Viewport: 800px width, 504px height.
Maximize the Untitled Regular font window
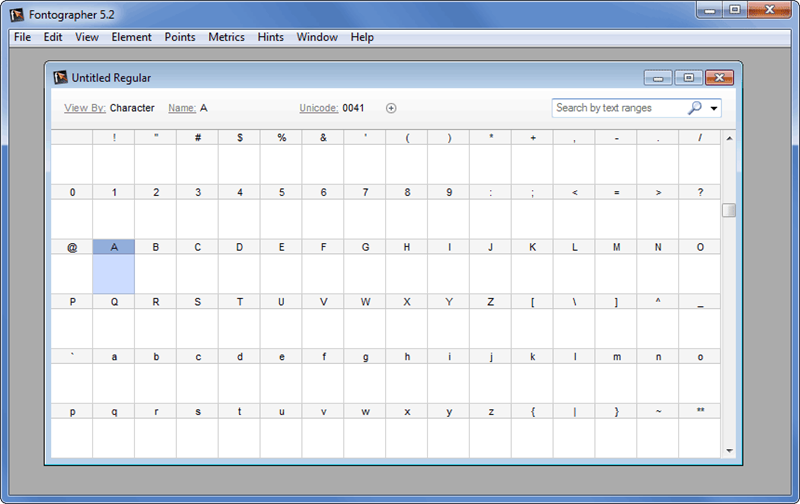[x=688, y=77]
